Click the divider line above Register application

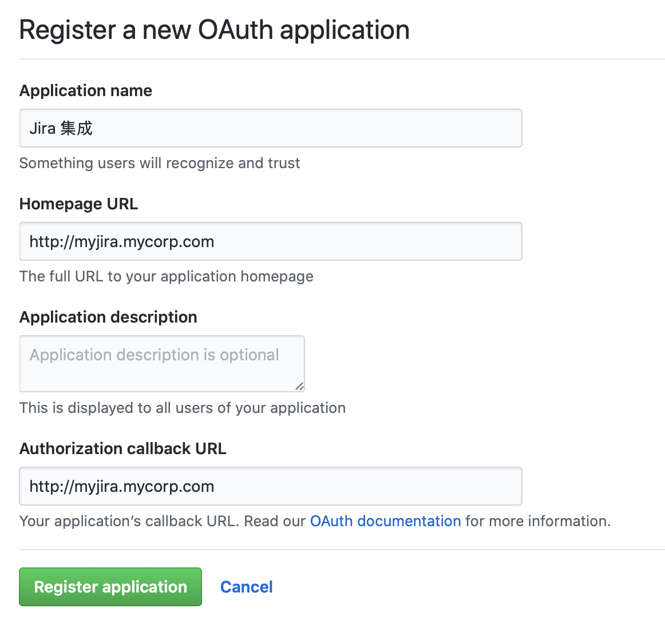pyautogui.click(x=342, y=550)
